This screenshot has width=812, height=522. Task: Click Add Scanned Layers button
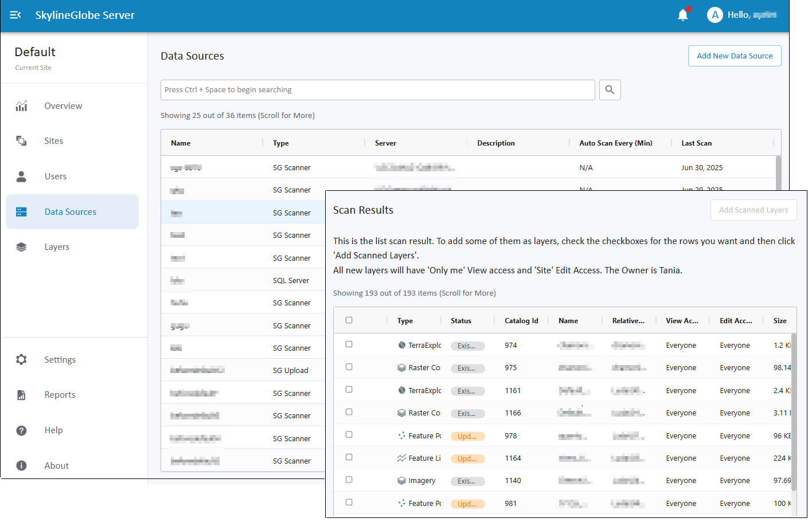(754, 210)
